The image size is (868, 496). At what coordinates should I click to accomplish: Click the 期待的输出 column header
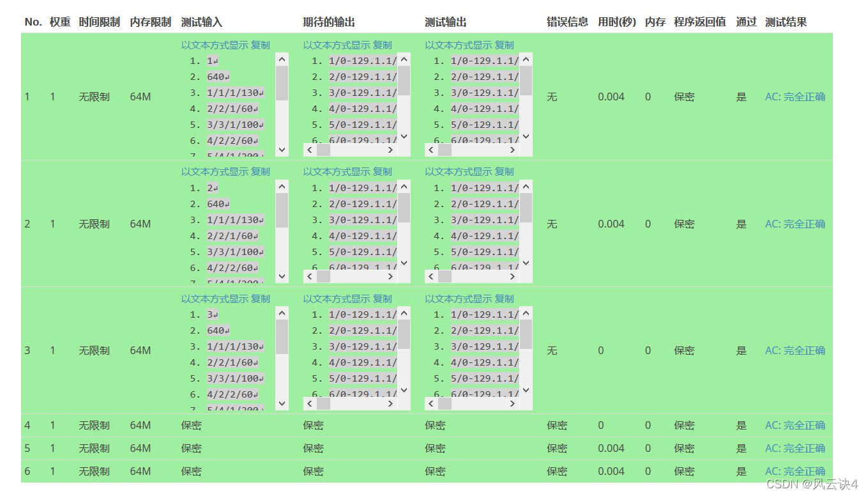(x=329, y=22)
